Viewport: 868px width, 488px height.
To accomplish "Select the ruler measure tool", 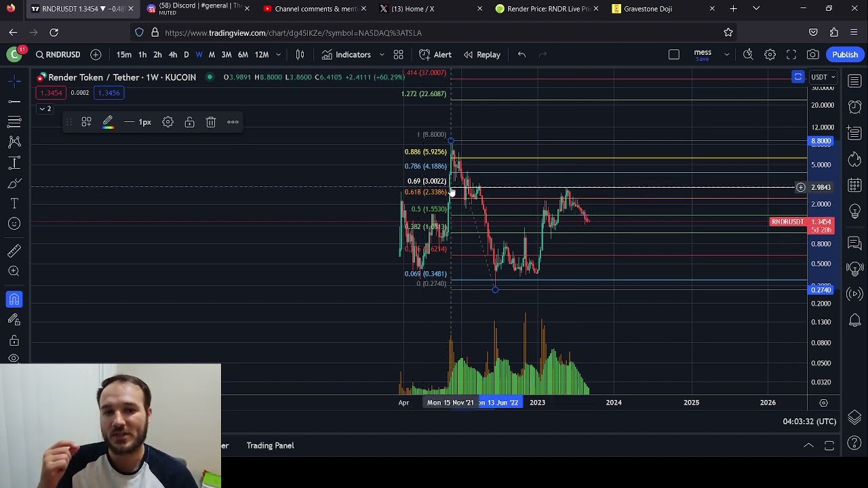I will point(14,251).
